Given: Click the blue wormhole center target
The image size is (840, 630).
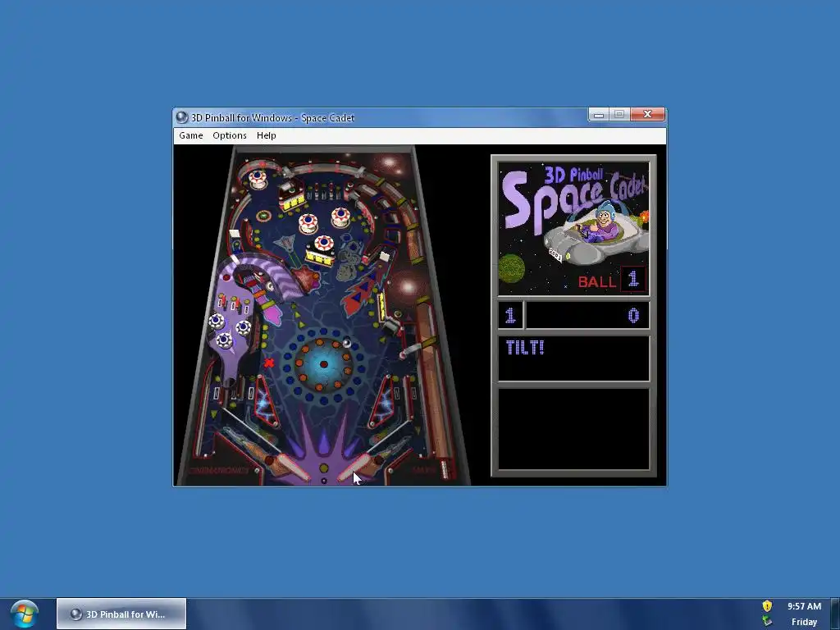Looking at the screenshot, I should (323, 364).
